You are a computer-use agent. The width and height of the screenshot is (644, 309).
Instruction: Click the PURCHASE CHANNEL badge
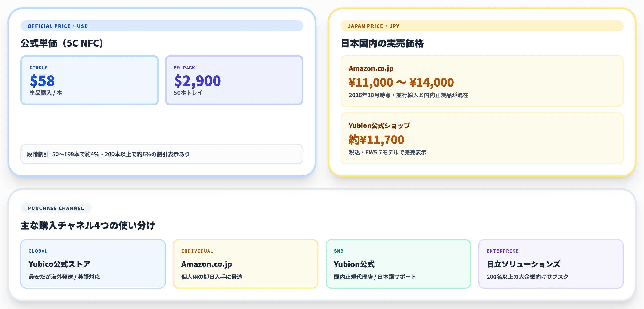click(x=56, y=208)
